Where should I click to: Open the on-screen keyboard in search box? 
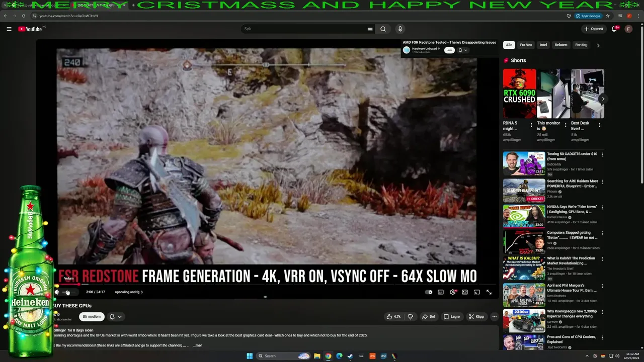371,29
